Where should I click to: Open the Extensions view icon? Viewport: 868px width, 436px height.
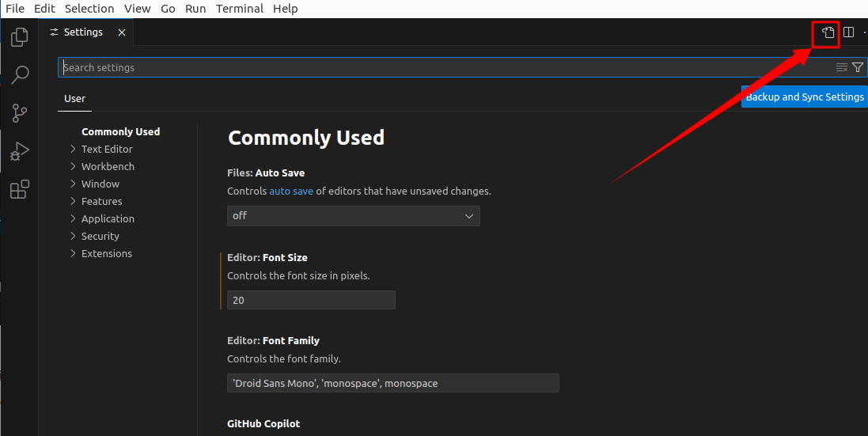[x=20, y=189]
